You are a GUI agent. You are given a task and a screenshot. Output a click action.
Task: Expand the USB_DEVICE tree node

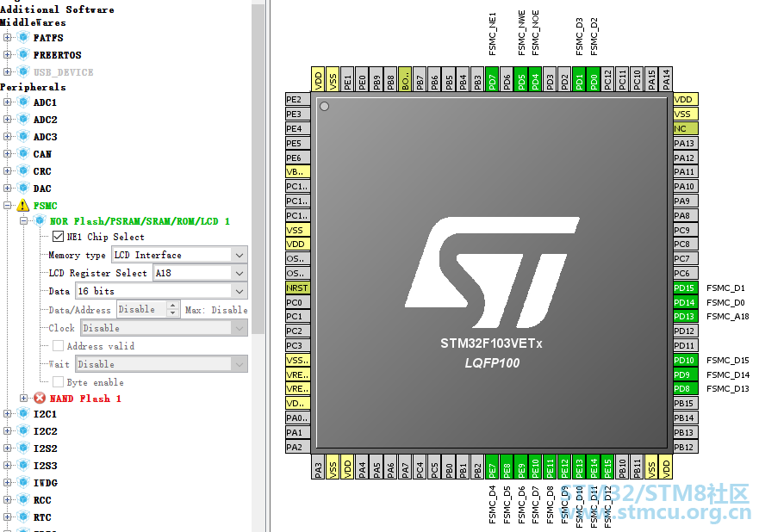(7, 72)
